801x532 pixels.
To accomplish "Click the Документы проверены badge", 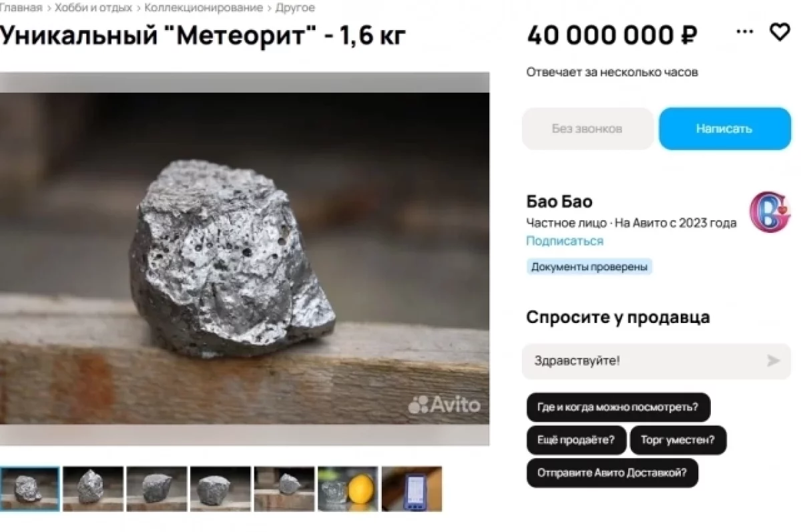I will coord(589,267).
